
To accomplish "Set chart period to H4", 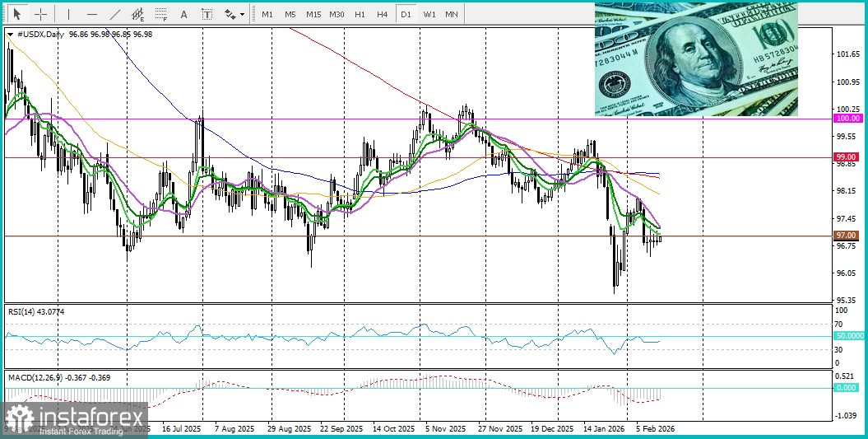I will 382,14.
